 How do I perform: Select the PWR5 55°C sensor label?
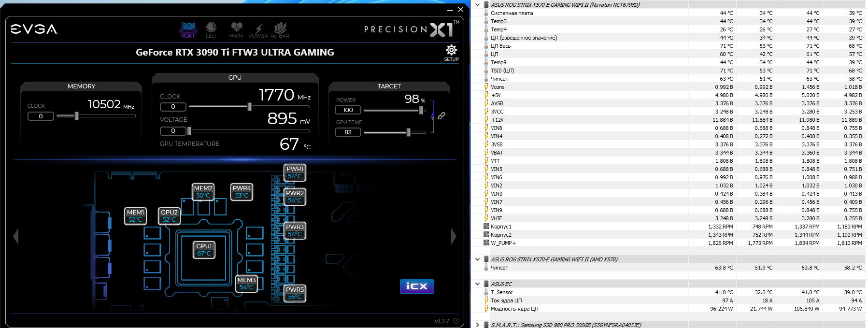pos(295,293)
